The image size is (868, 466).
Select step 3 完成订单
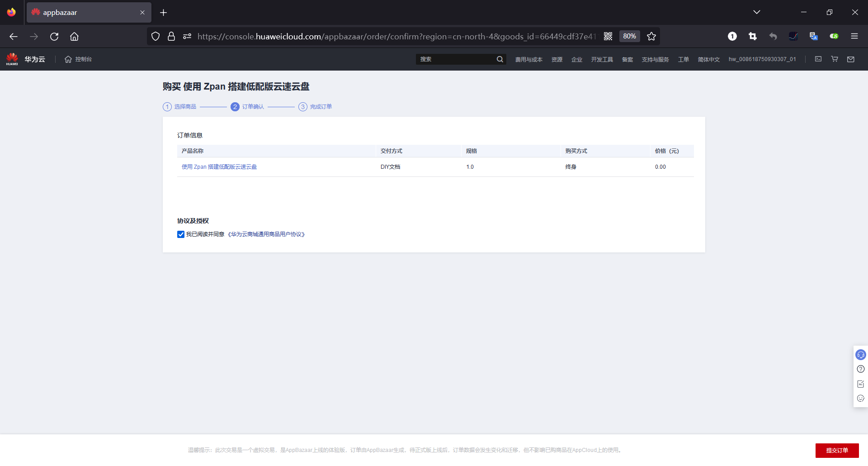pyautogui.click(x=315, y=107)
